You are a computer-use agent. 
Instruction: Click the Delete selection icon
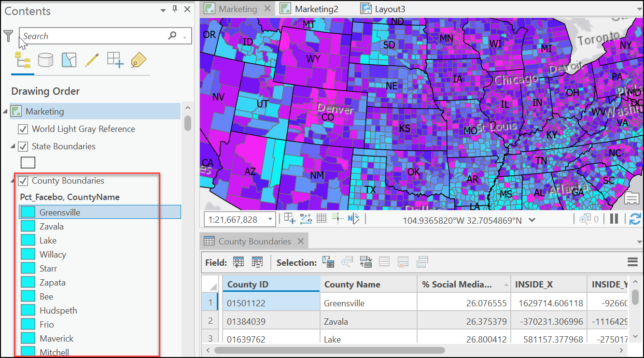[403, 262]
